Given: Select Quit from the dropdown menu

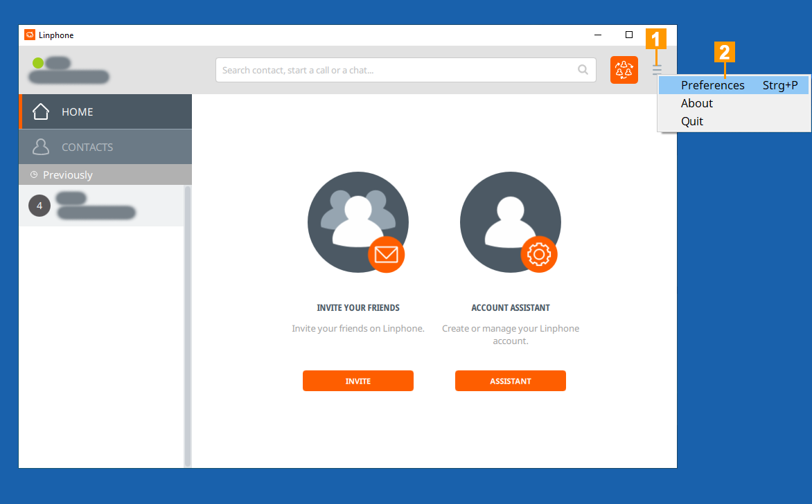Looking at the screenshot, I should [692, 121].
